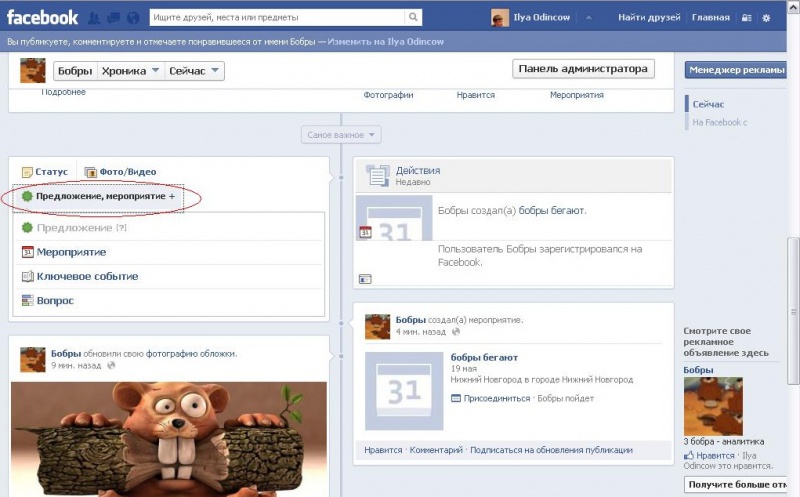Image resolution: width=800 pixels, height=497 pixels.
Task: Open the arrow dropdown next to Ilya Odincow
Action: tap(588, 18)
